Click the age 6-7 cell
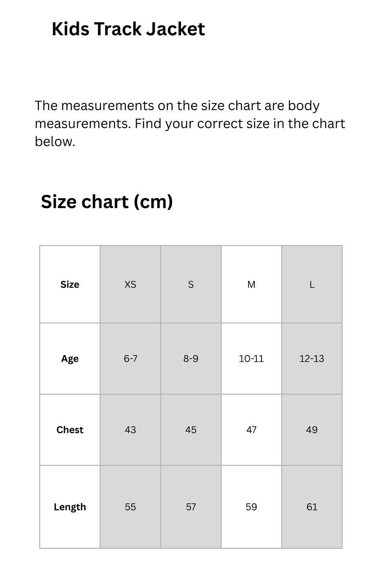392x588 pixels. click(130, 359)
